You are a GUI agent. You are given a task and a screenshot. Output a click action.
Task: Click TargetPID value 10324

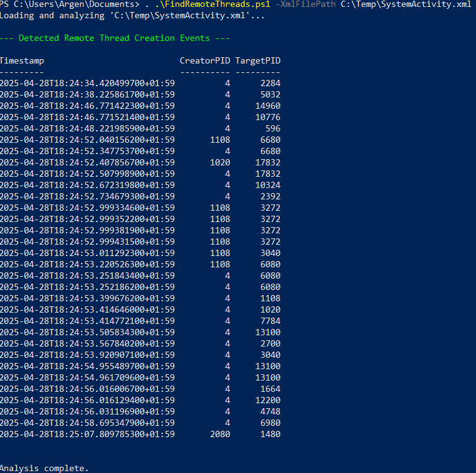[268, 185]
